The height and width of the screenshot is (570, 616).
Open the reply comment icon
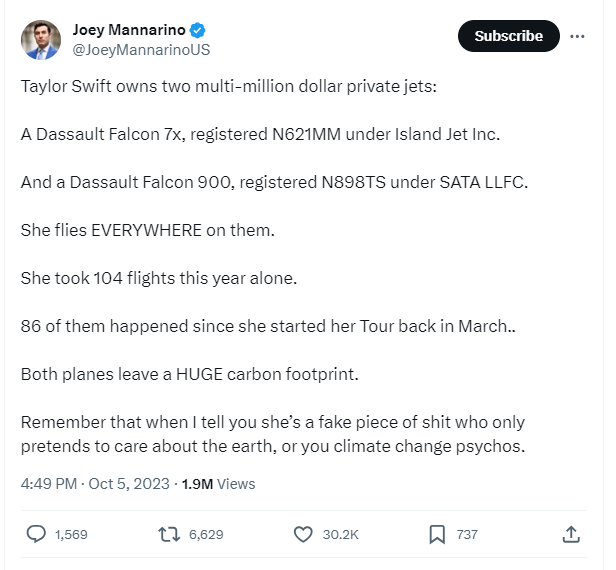(36, 535)
